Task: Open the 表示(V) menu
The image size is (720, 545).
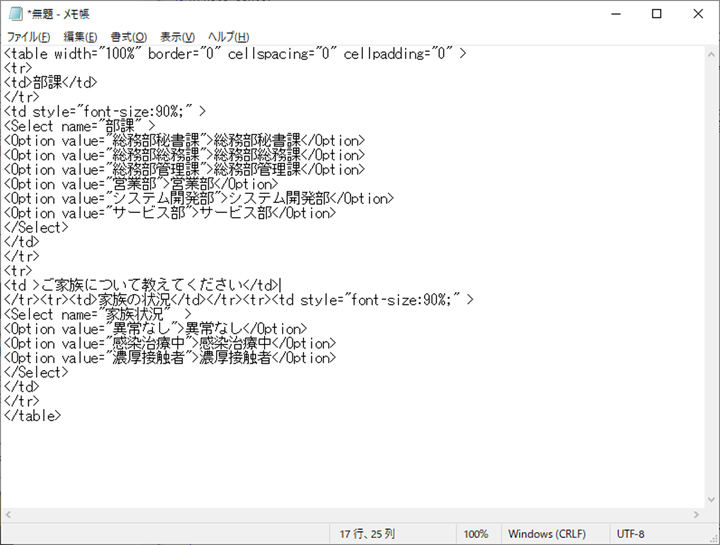Action: coord(177,37)
